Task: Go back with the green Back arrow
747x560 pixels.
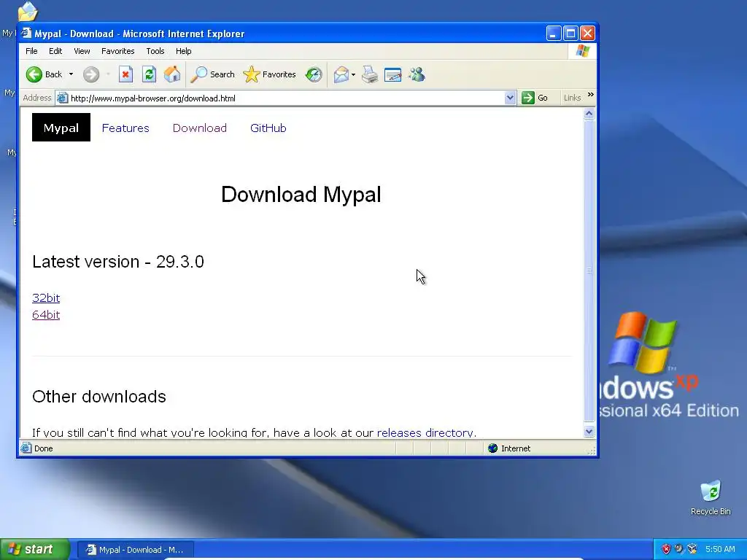Action: pyautogui.click(x=44, y=74)
